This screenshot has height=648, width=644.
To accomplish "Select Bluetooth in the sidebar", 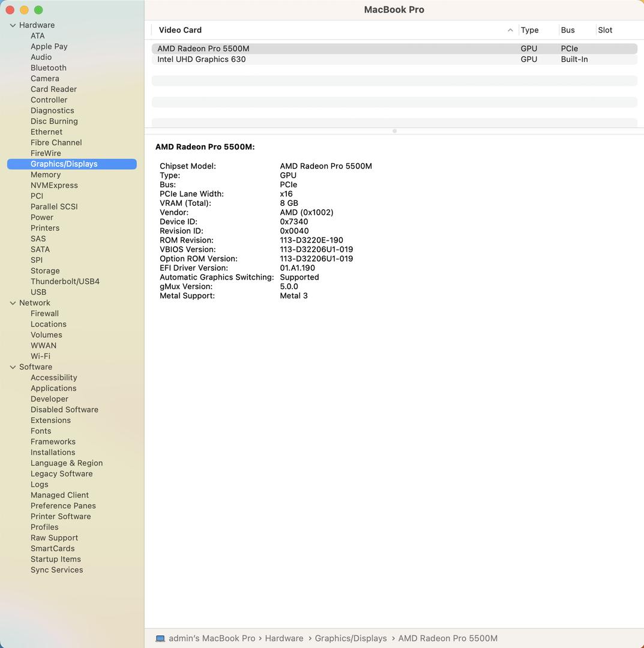I will tap(49, 68).
